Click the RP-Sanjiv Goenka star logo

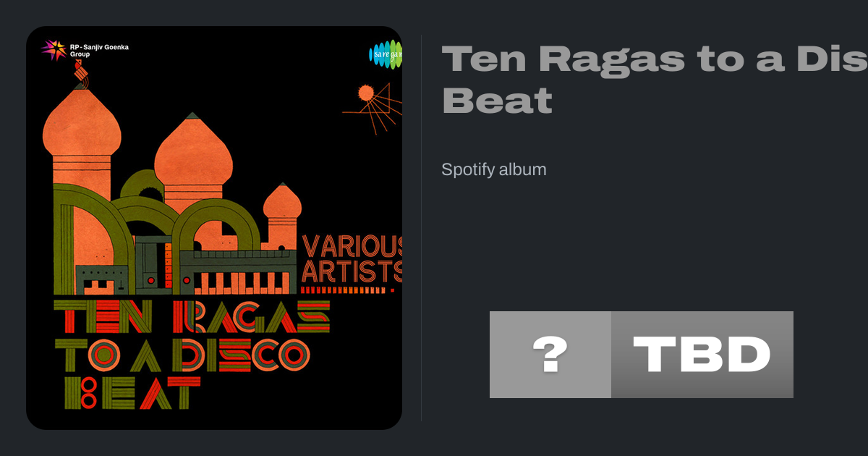tap(54, 50)
